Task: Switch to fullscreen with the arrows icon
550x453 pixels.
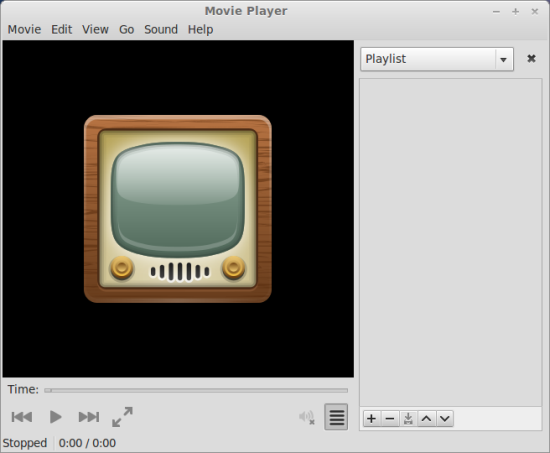Action: 122,417
